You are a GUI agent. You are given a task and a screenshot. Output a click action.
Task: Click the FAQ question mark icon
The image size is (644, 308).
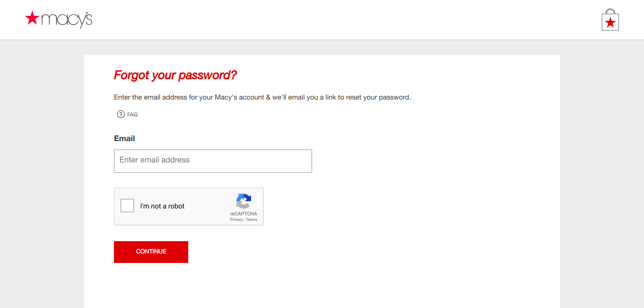(x=120, y=114)
